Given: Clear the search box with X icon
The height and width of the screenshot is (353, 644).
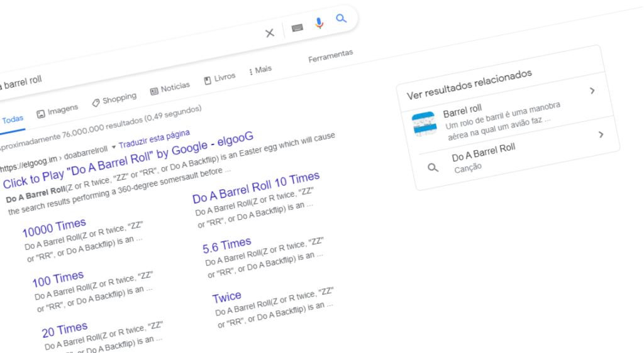Looking at the screenshot, I should click(x=270, y=33).
